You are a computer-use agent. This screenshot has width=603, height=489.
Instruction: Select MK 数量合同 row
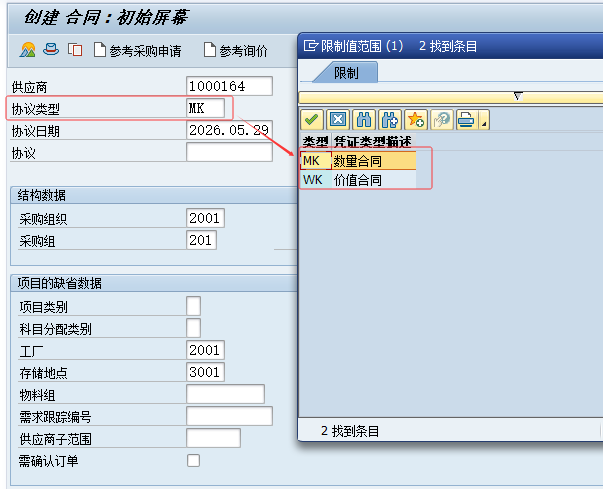358,161
